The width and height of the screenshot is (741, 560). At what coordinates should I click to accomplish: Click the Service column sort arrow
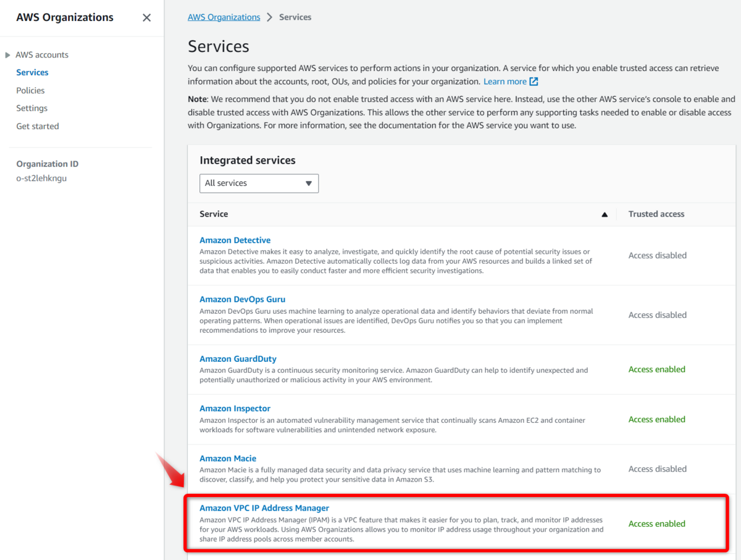click(x=605, y=214)
